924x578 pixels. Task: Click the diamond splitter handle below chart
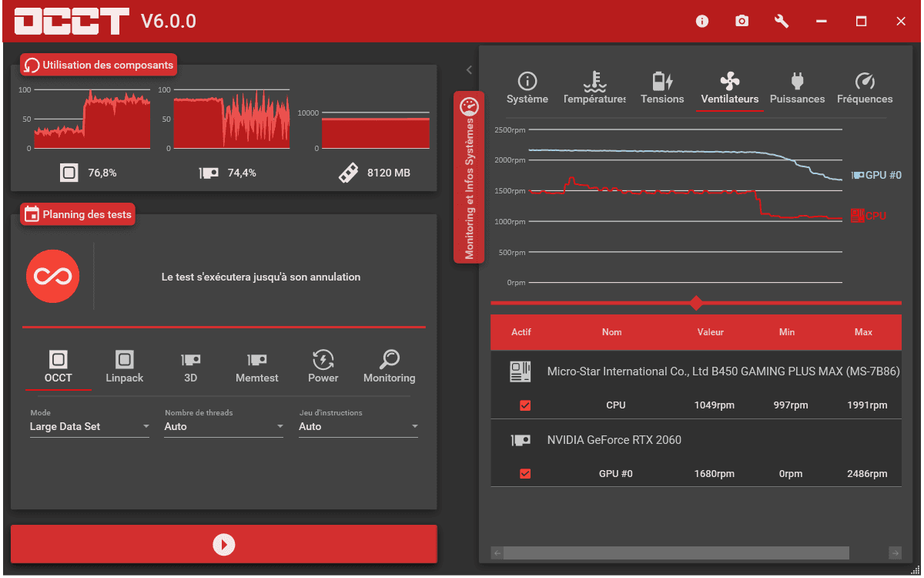point(696,303)
